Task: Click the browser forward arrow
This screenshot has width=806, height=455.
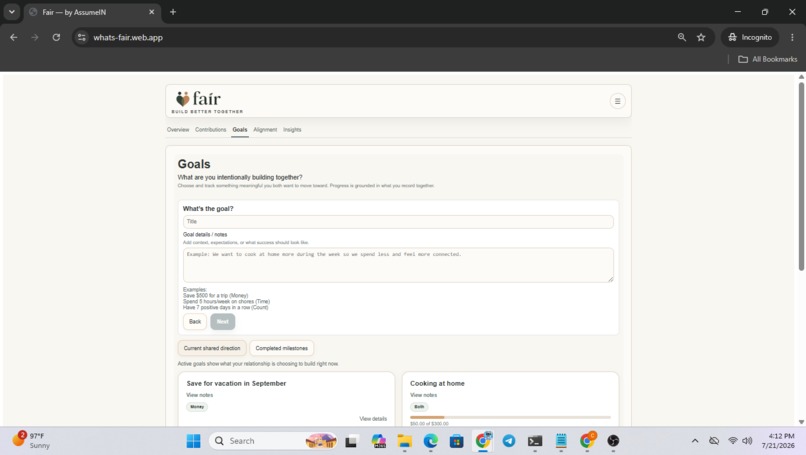Action: 35,38
